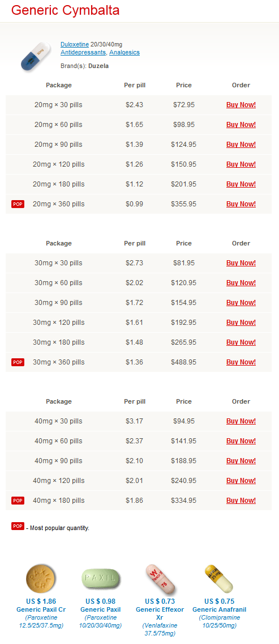Image resolution: width=279 pixels, height=644 pixels.
Task: Click POP badge beside 40mg × 180 pills
Action: pyautogui.click(x=18, y=500)
